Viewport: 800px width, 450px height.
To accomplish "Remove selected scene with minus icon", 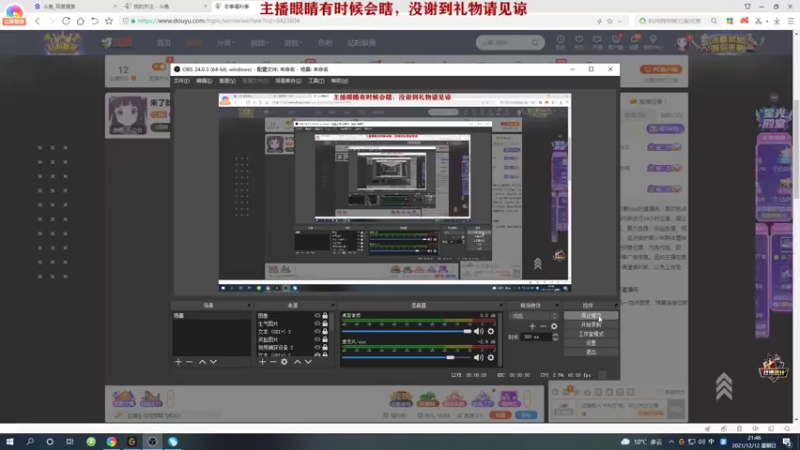I will 189,362.
